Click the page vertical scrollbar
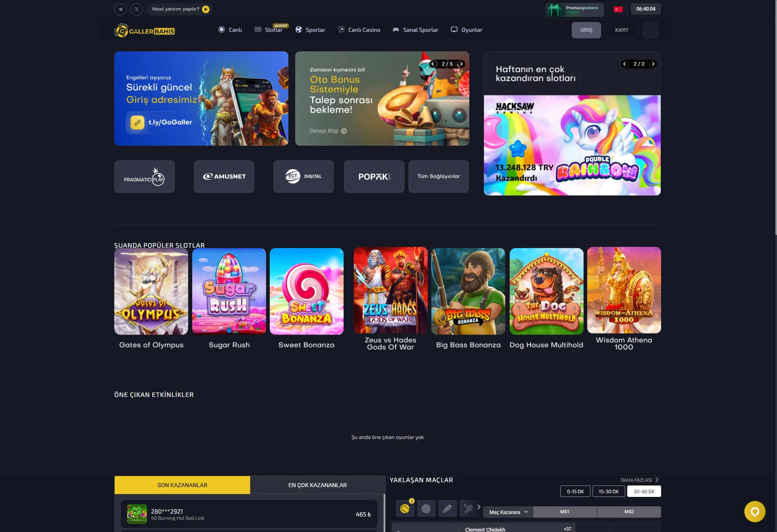777x532 pixels. coord(775,118)
